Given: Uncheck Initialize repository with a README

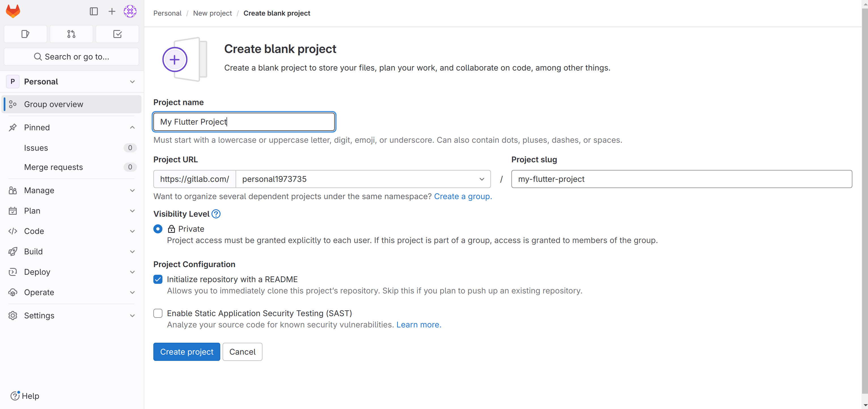Looking at the screenshot, I should pyautogui.click(x=158, y=279).
